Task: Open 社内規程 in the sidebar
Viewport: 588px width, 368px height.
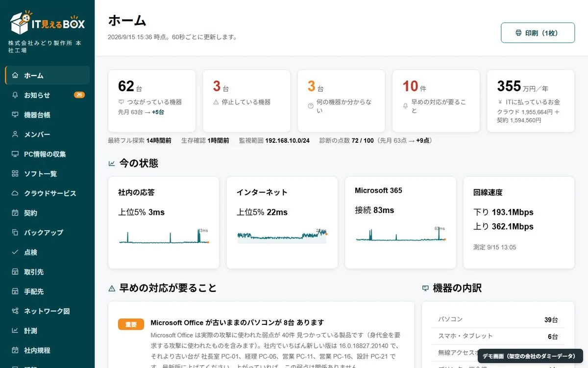Action: click(47, 350)
